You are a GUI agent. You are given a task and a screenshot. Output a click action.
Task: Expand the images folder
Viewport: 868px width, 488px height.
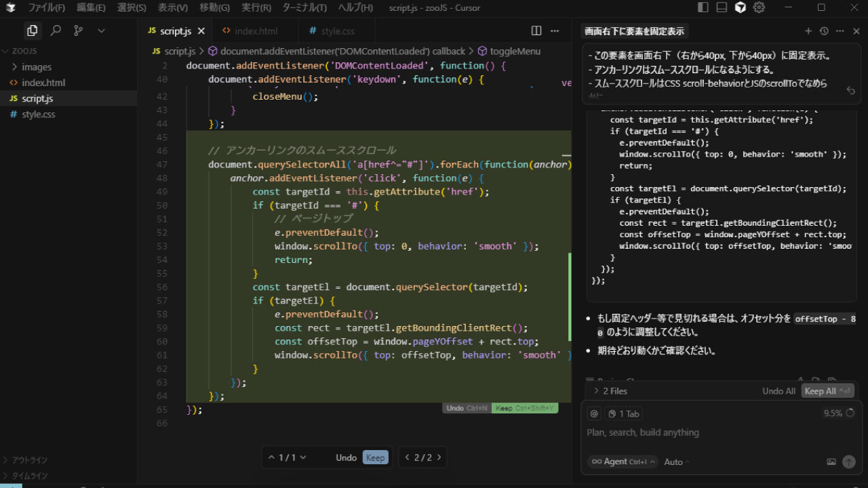(x=68, y=67)
